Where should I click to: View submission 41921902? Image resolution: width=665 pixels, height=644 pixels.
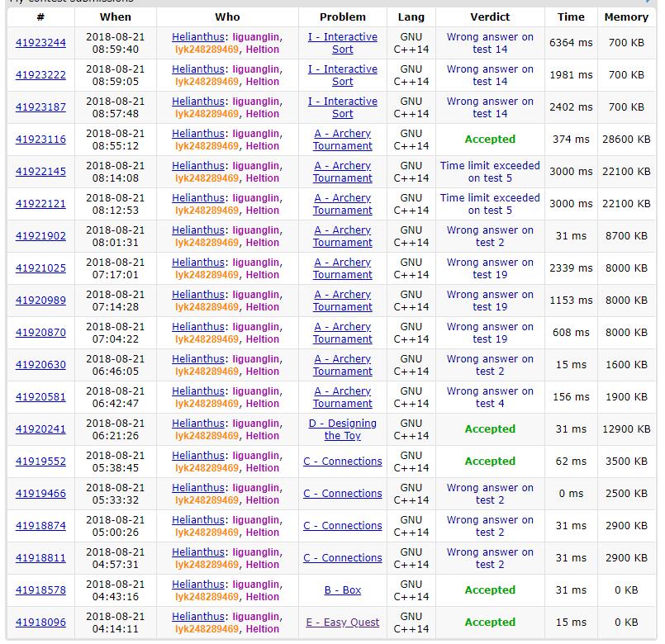tap(40, 236)
